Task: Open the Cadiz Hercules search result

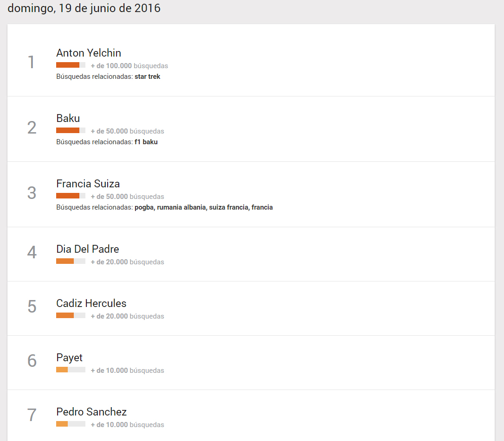Action: tap(91, 303)
